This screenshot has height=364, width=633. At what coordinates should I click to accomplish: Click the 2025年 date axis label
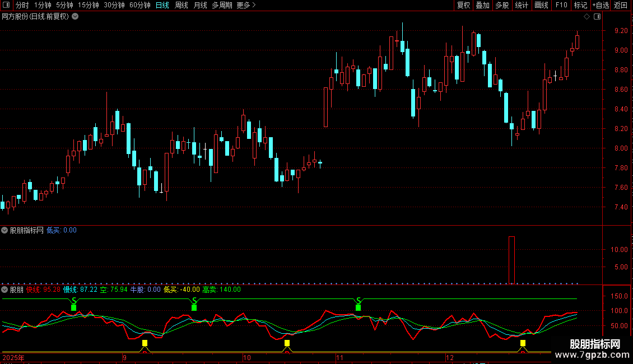(x=13, y=357)
